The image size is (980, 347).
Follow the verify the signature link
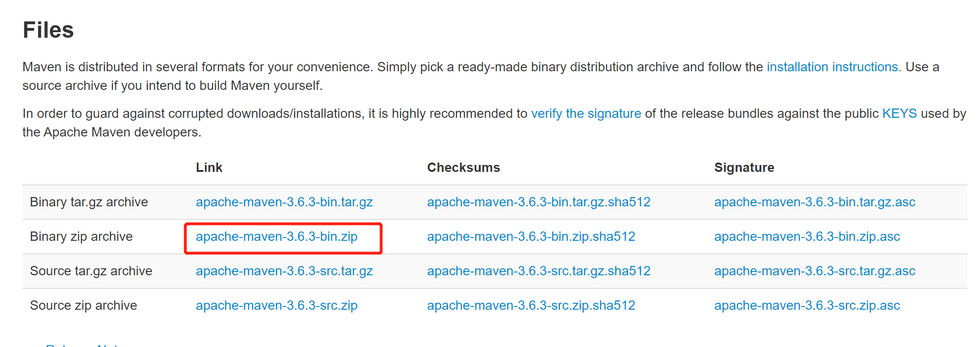[x=586, y=114]
